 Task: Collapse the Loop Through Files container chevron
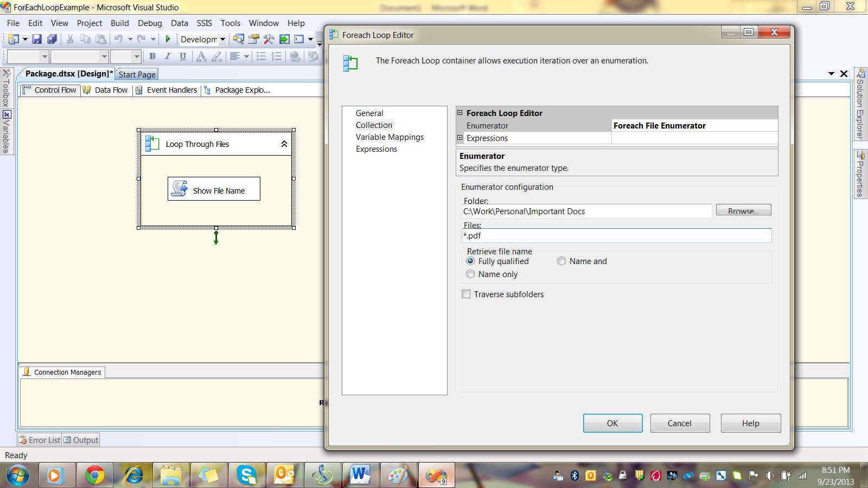point(284,144)
